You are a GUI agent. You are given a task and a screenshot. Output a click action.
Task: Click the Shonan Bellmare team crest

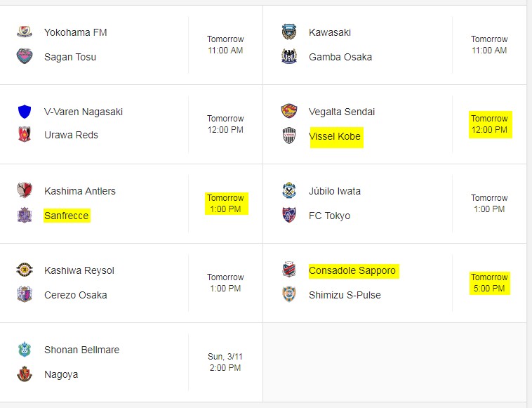(x=25, y=350)
